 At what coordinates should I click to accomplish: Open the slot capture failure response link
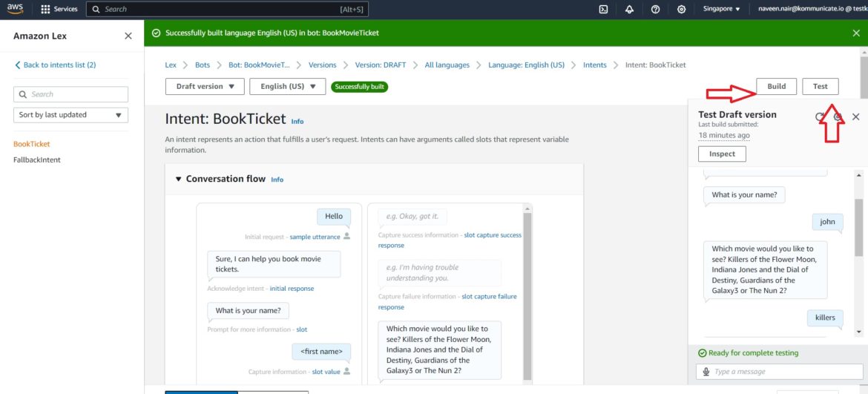point(447,301)
